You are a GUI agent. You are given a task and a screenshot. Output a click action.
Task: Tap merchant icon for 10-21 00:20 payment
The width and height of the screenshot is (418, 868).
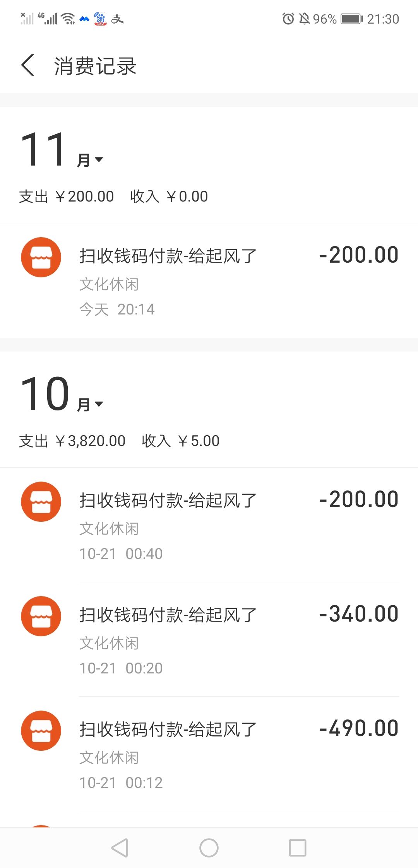click(41, 616)
